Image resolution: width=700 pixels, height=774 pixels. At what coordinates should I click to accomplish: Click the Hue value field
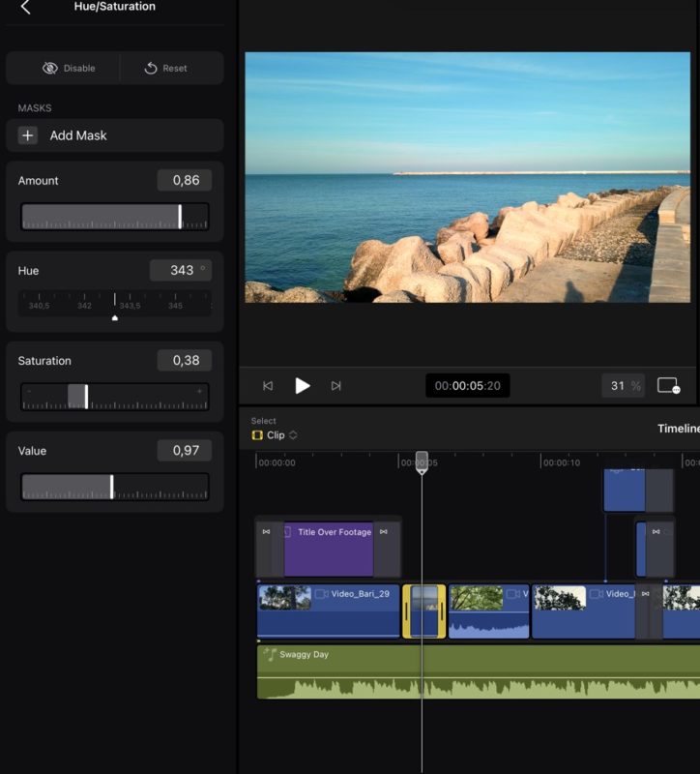click(x=180, y=271)
